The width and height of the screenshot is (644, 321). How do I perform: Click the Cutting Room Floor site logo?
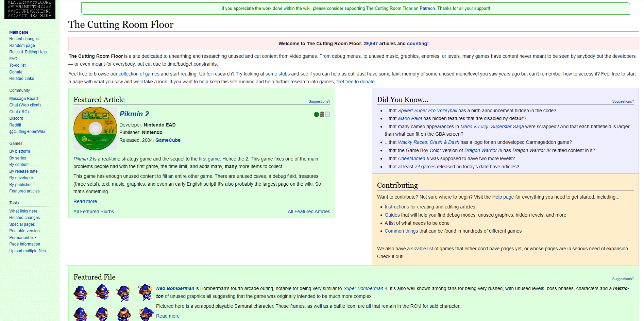[x=30, y=9]
